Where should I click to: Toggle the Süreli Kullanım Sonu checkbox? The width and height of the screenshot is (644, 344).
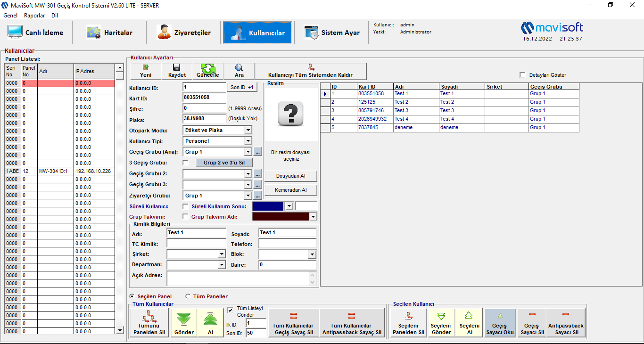(185, 206)
